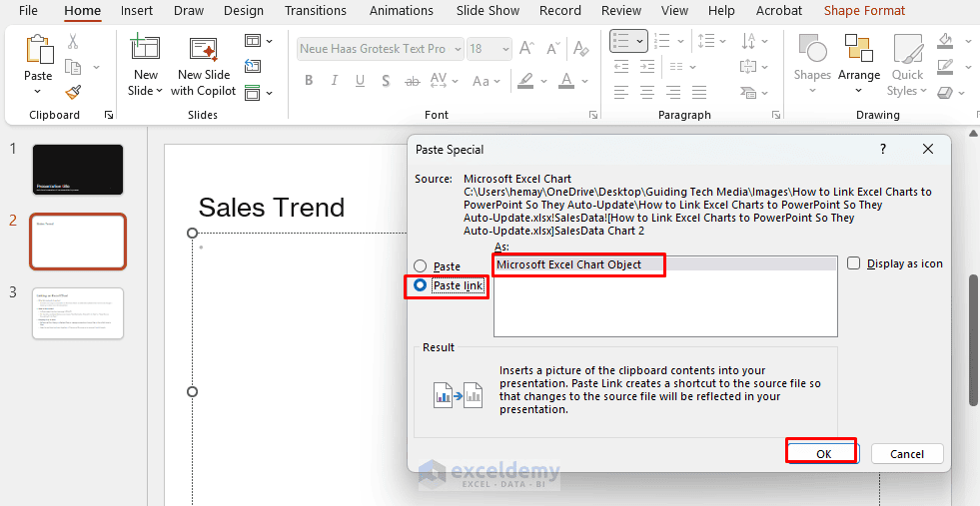Open the bullets list dropdown arrow
Image resolution: width=980 pixels, height=506 pixels.
pos(640,41)
